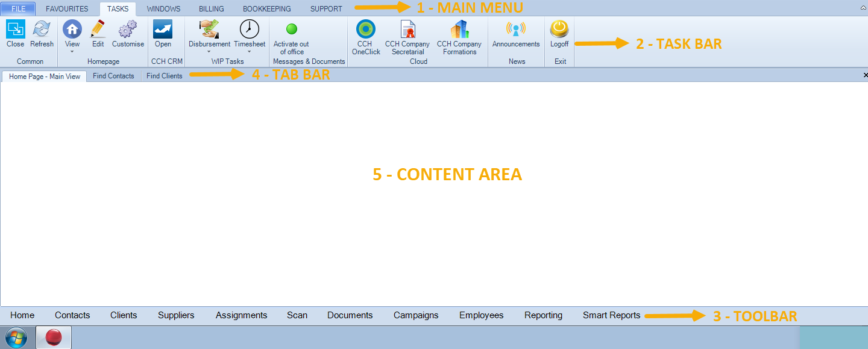Open Reporting in bottom toolbar
Screen dimensions: 868x349
[543, 315]
